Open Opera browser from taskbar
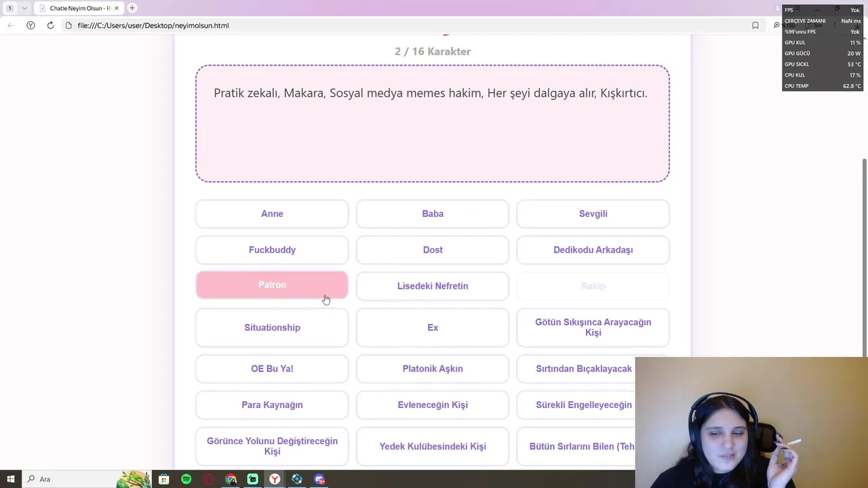The image size is (868, 488). (x=208, y=479)
